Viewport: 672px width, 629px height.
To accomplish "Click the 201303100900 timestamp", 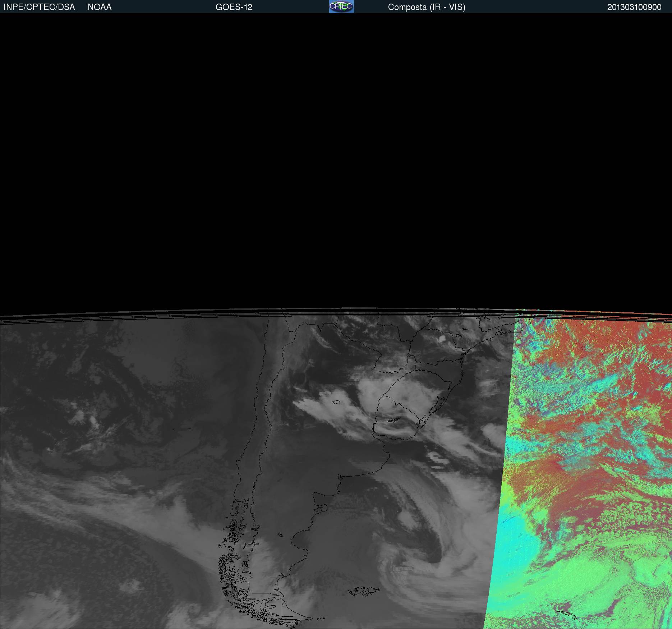I will [634, 7].
